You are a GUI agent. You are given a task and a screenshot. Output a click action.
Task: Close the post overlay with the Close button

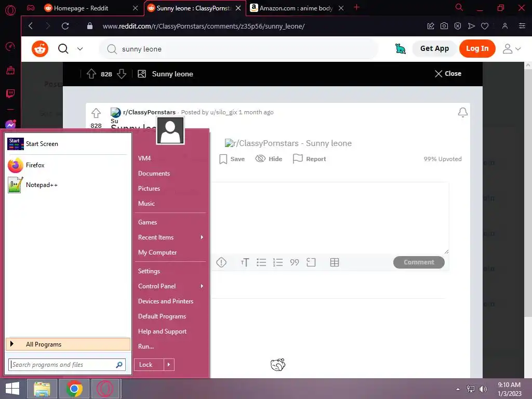(x=448, y=74)
